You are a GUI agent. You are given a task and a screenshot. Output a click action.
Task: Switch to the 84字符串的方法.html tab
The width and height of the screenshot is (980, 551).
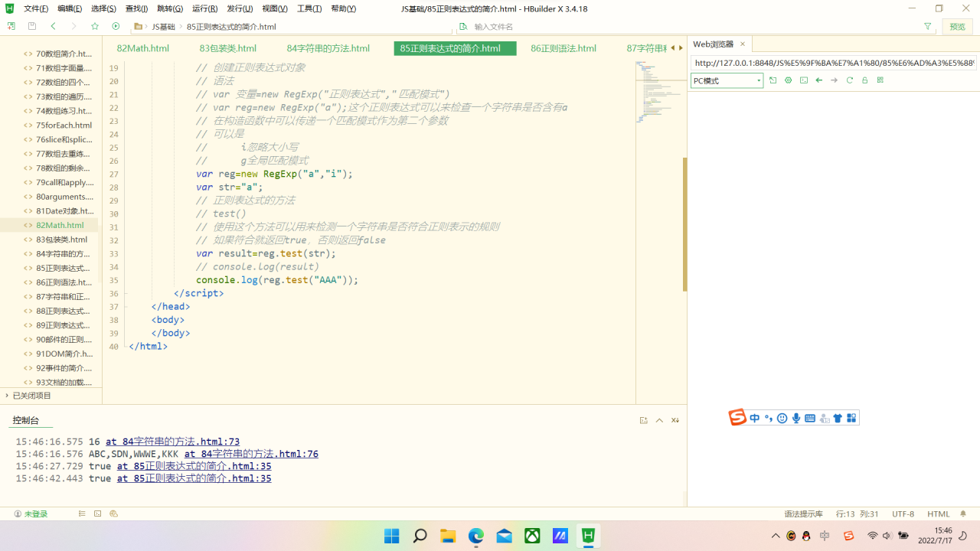(x=328, y=48)
